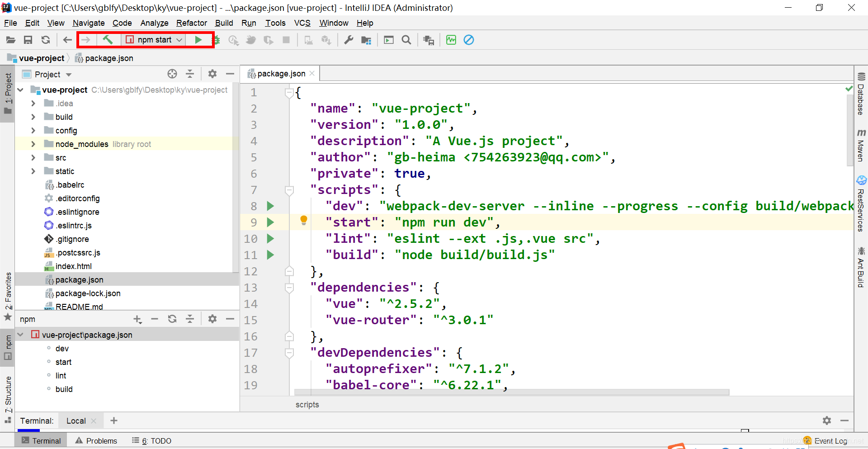Navigate back with the left arrow icon
Viewport: 868px width, 449px height.
[67, 40]
